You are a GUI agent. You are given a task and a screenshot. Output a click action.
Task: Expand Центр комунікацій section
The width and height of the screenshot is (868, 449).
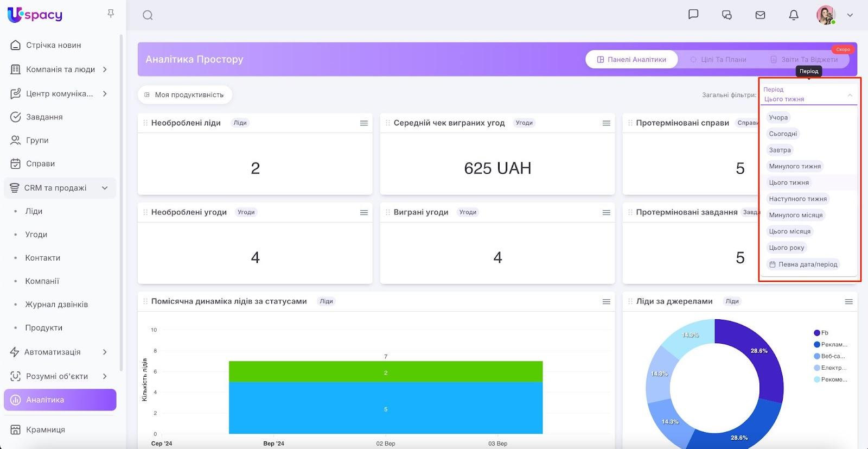[105, 93]
